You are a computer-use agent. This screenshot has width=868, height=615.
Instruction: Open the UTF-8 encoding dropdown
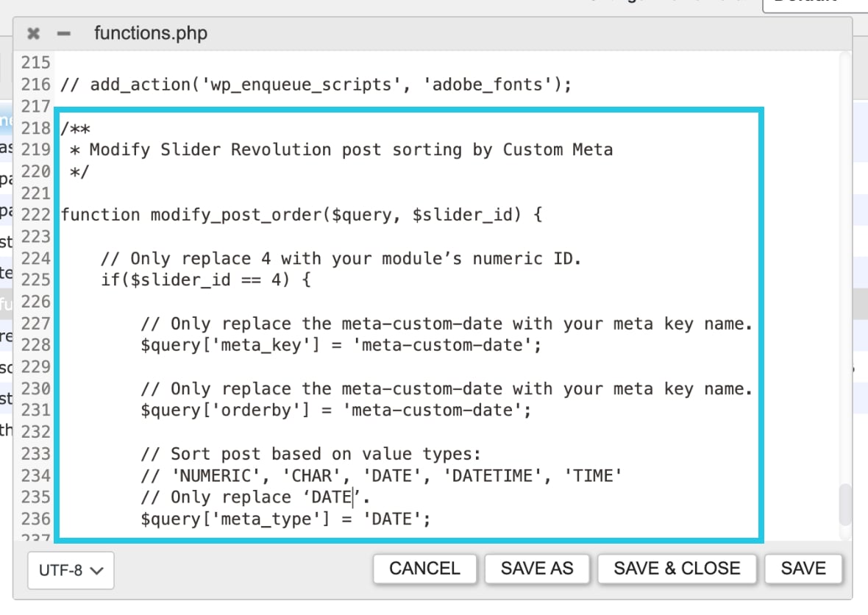71,570
